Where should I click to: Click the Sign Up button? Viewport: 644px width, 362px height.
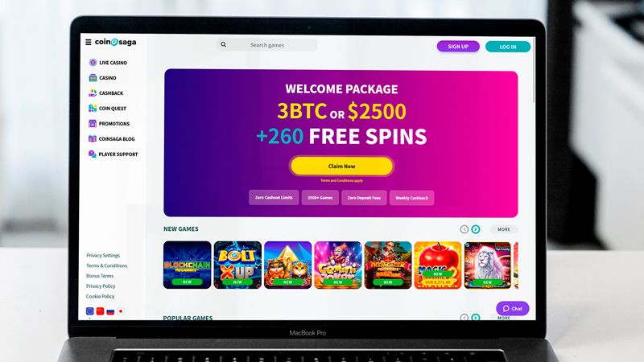point(458,47)
